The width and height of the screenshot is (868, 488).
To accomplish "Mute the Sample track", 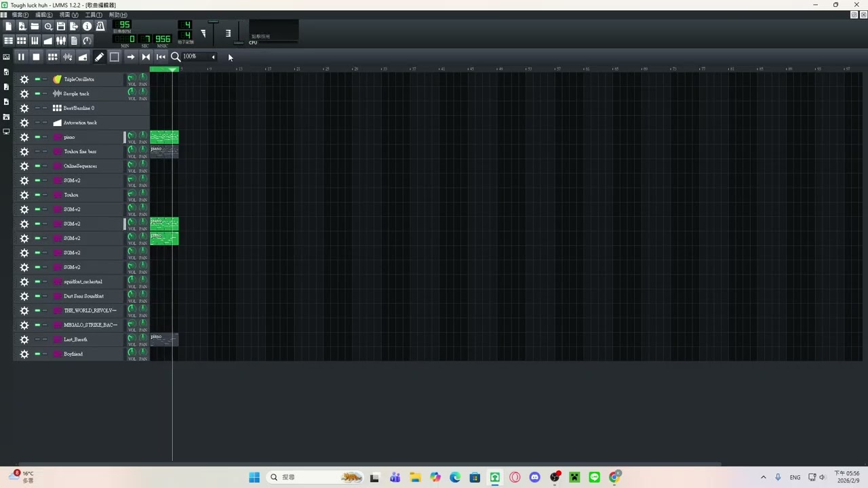I will [x=37, y=94].
